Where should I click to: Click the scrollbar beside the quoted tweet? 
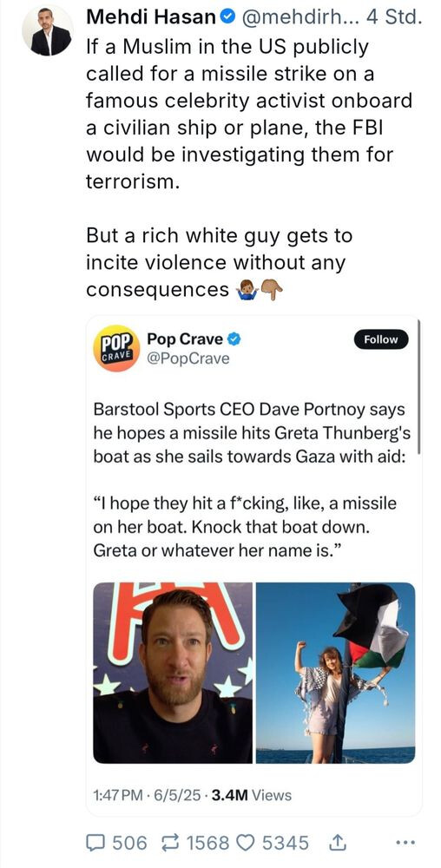(x=419, y=387)
